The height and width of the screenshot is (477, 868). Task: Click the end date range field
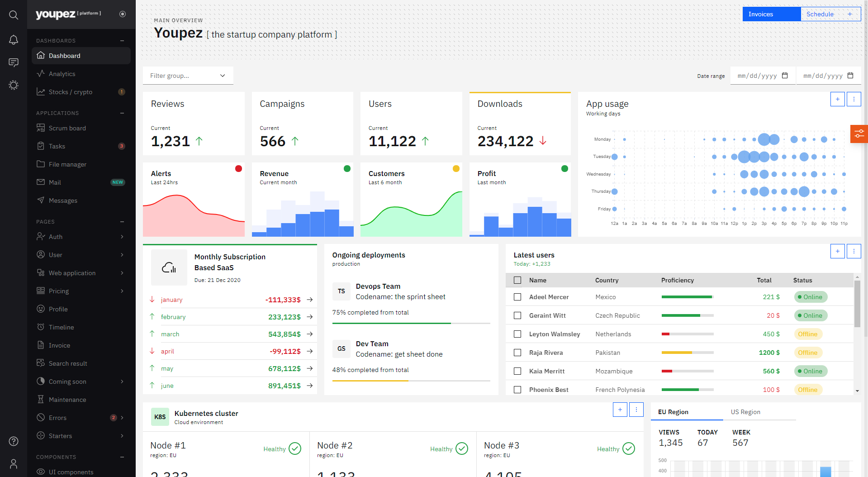[x=828, y=76]
